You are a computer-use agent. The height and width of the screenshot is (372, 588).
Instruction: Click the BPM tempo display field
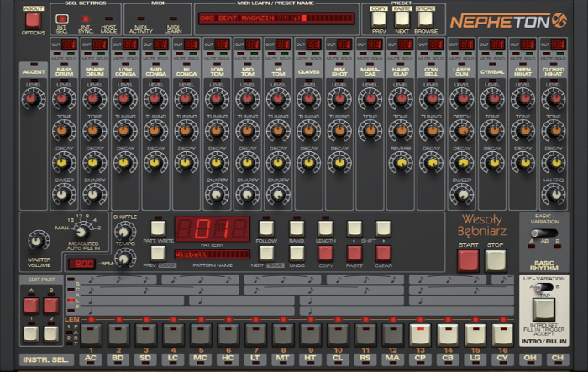pyautogui.click(x=82, y=264)
